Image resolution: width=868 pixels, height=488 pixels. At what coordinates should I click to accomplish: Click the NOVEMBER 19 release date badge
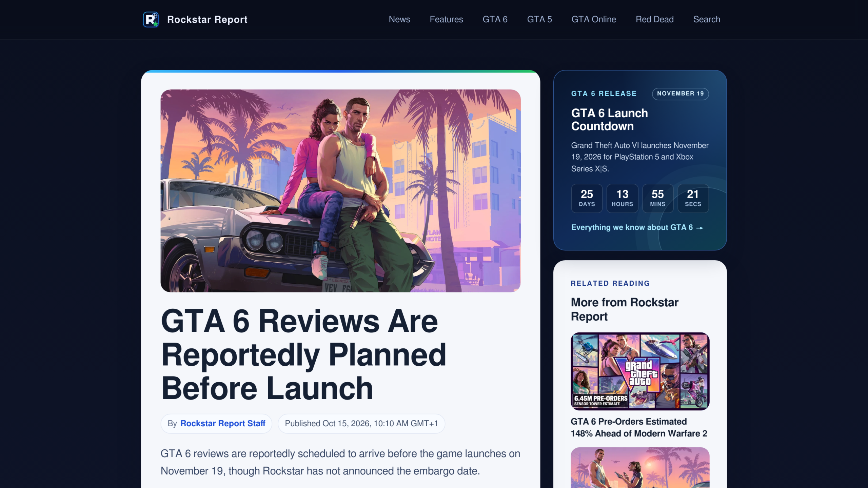[x=680, y=94]
